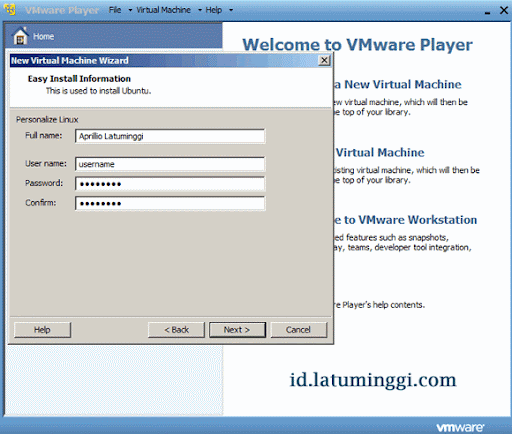
Task: Open the File menu
Action: coord(115,10)
